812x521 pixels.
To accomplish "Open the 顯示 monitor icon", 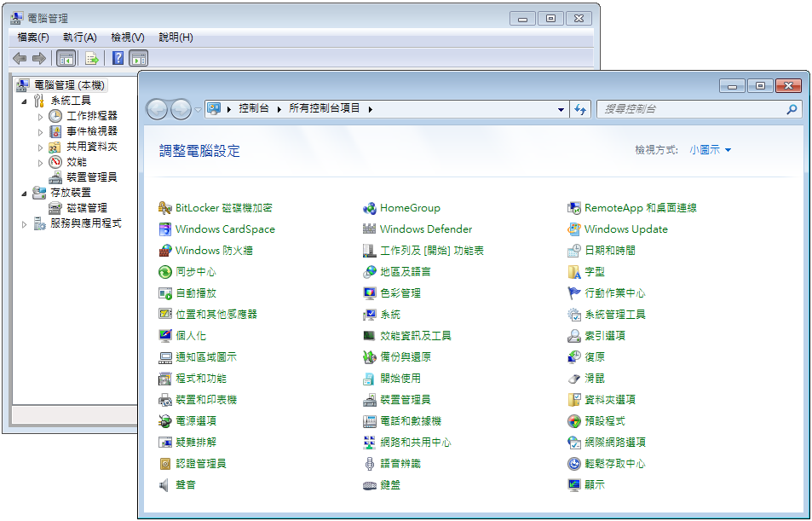I will tap(573, 485).
